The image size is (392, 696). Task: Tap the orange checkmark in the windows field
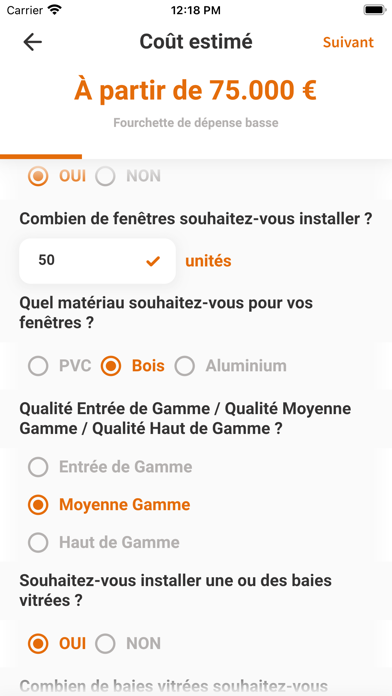(x=153, y=261)
